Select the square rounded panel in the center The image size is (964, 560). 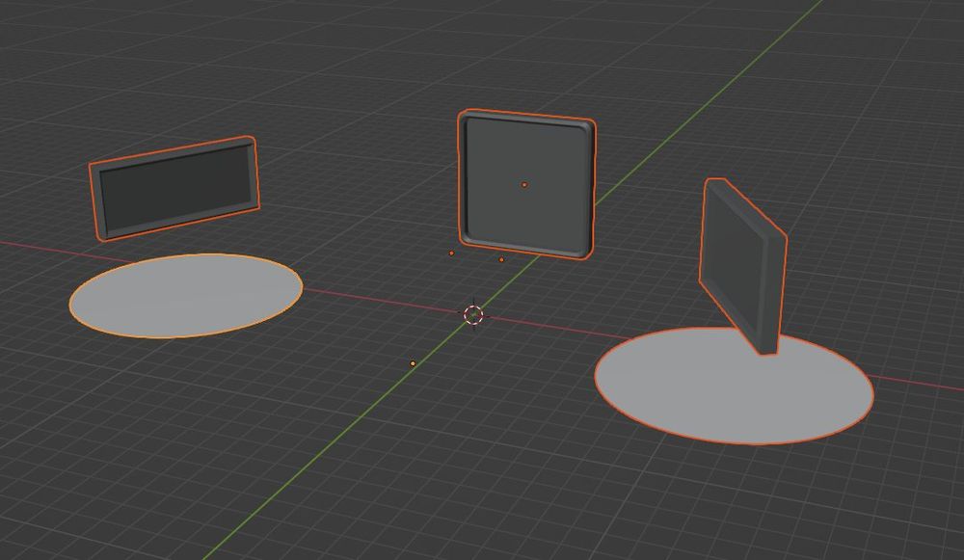coord(526,184)
